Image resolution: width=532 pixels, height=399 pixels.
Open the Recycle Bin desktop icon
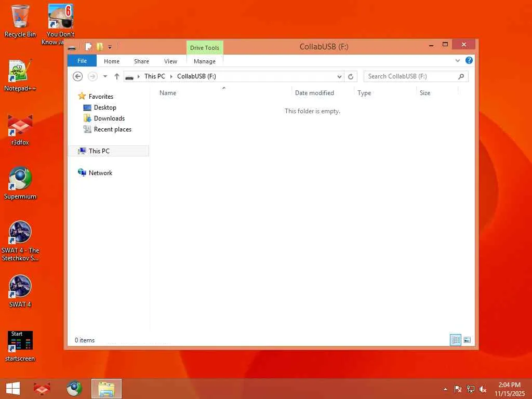point(20,21)
